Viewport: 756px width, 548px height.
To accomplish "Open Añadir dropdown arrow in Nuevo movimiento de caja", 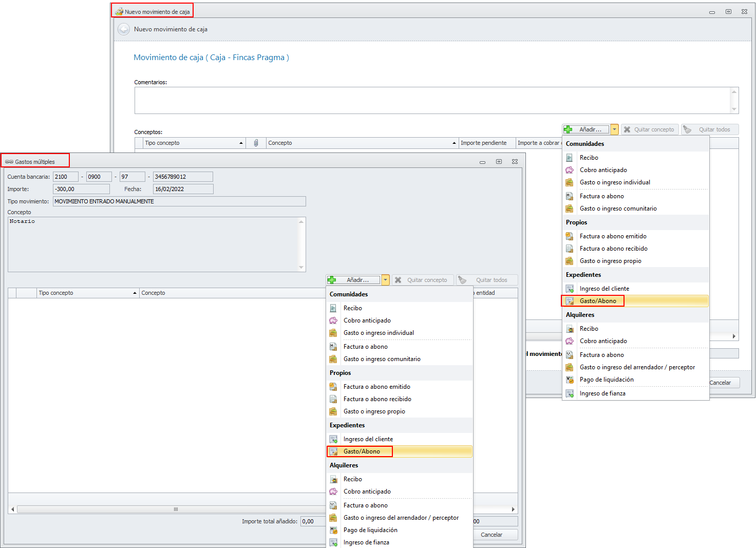I will (614, 129).
